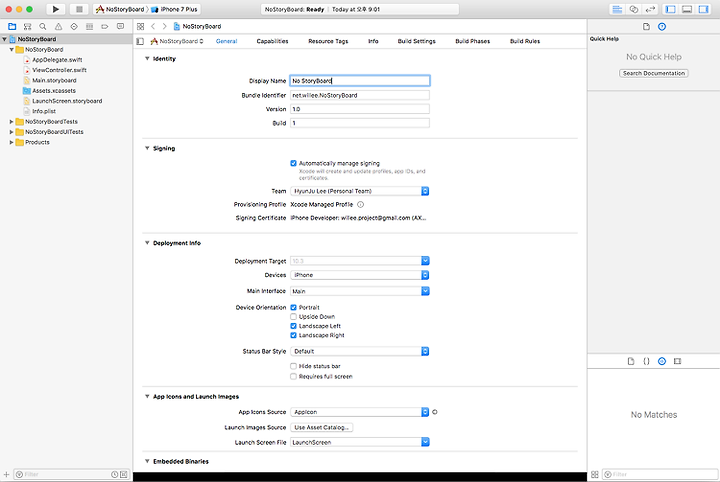The image size is (720, 482).
Task: Toggle the bottom debug area
Action: click(687, 9)
